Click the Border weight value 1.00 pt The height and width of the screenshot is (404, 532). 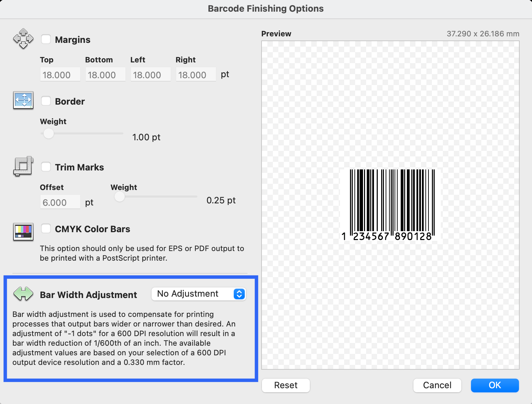click(146, 137)
